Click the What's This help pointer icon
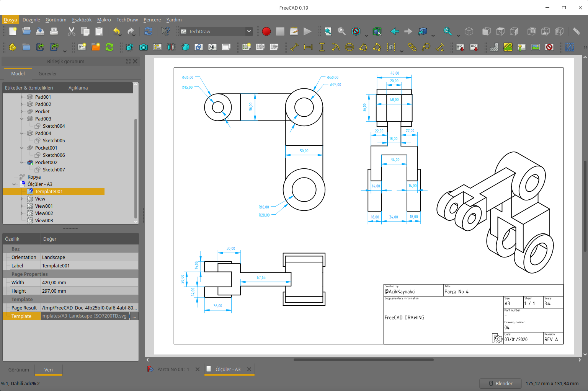Image resolution: width=588 pixels, height=391 pixels. [x=165, y=31]
